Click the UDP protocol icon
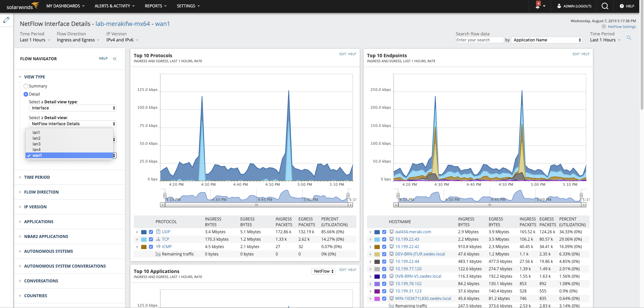The image size is (644, 308). [158, 232]
